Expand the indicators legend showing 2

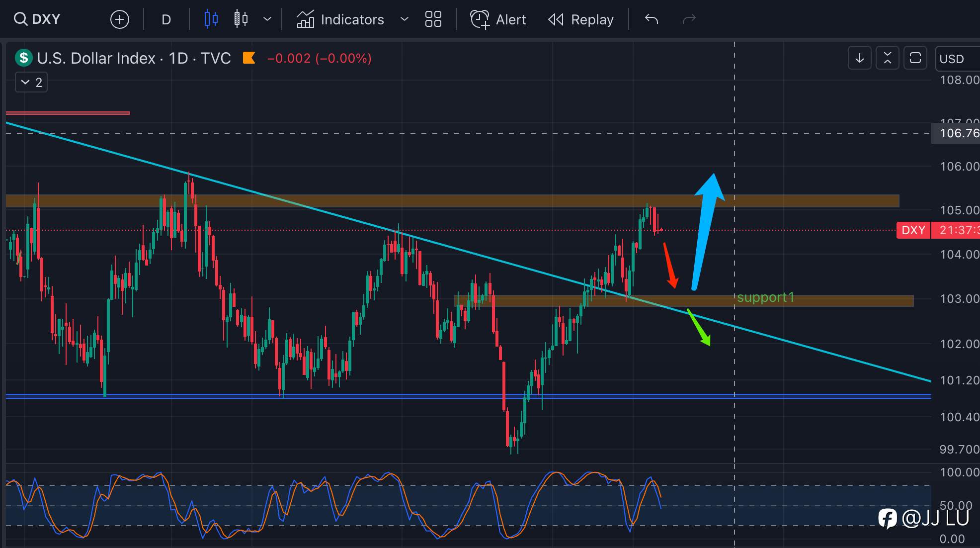coord(31,83)
